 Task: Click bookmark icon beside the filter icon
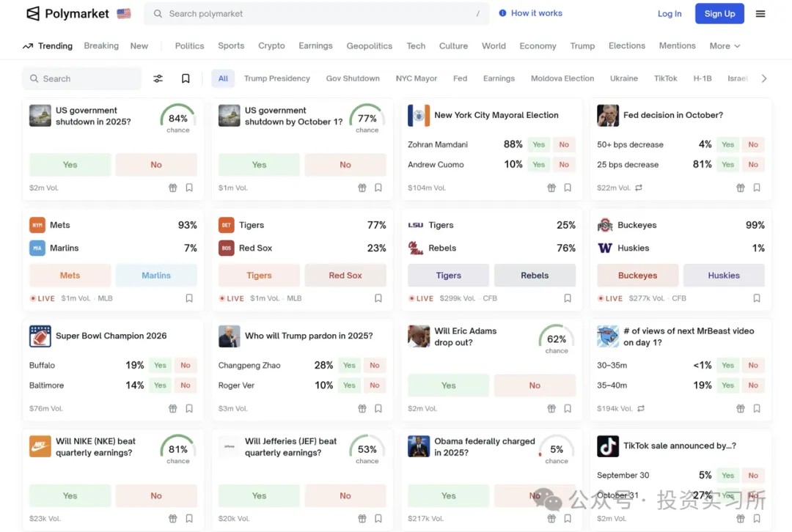tap(186, 78)
